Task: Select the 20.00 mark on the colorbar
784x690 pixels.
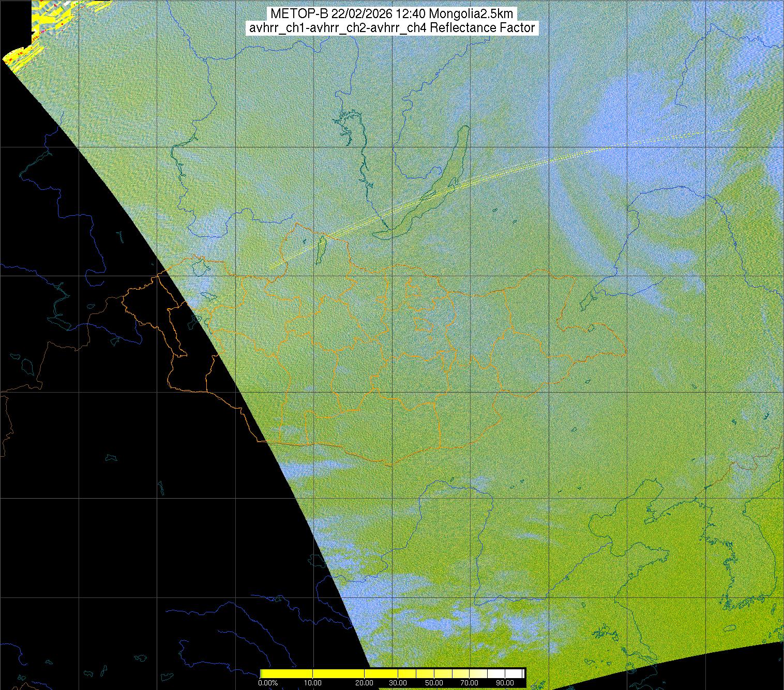Action: [365, 683]
